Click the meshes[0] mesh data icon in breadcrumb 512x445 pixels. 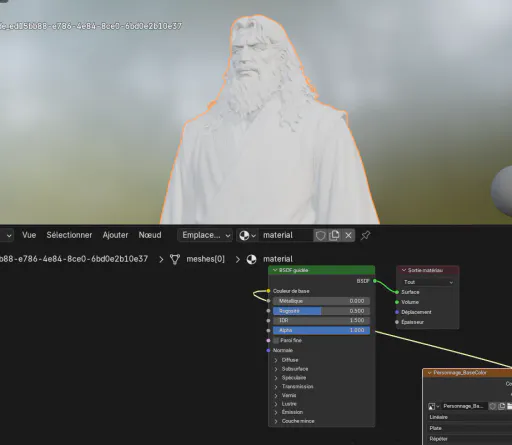click(x=175, y=259)
